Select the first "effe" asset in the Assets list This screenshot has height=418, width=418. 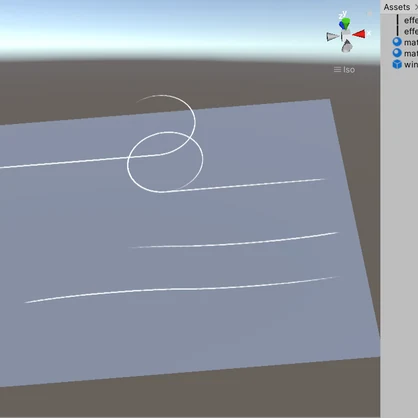[411, 20]
